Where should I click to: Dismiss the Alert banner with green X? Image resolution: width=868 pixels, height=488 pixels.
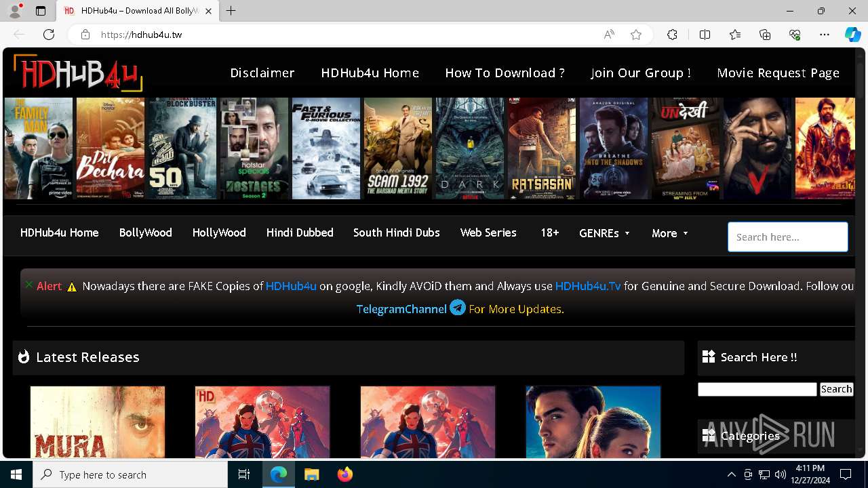click(x=28, y=285)
